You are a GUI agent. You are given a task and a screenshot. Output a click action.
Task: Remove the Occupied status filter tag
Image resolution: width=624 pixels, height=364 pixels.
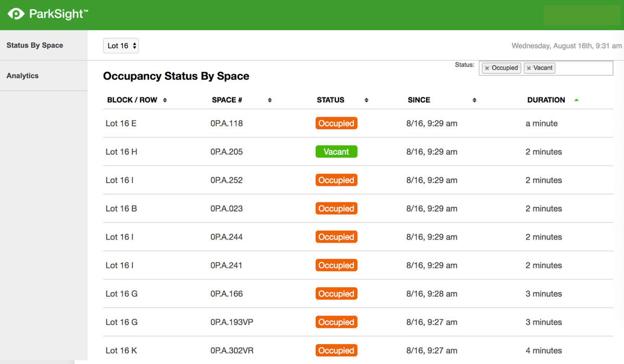487,68
